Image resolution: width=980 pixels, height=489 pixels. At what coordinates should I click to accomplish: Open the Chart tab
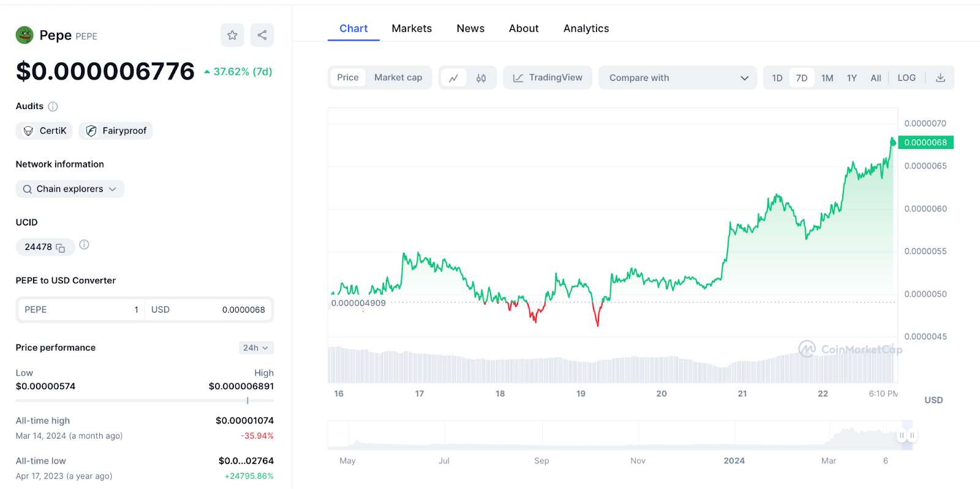[353, 29]
